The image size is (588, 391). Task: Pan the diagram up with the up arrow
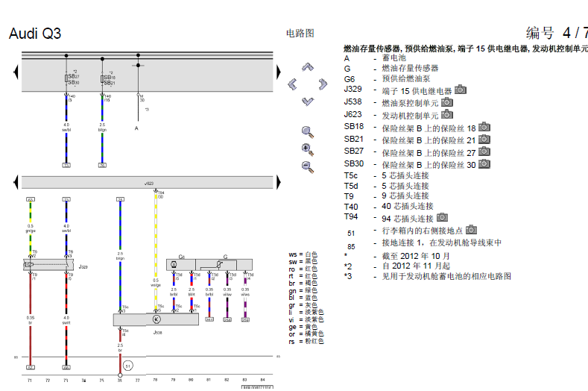tap(308, 67)
